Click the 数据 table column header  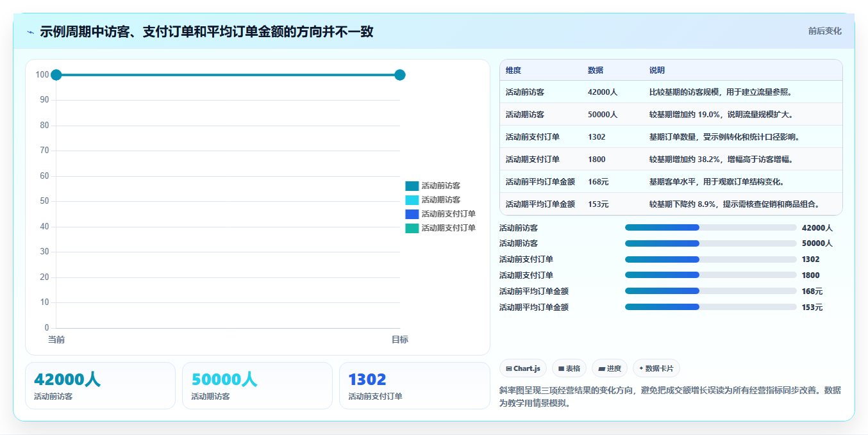pos(596,70)
